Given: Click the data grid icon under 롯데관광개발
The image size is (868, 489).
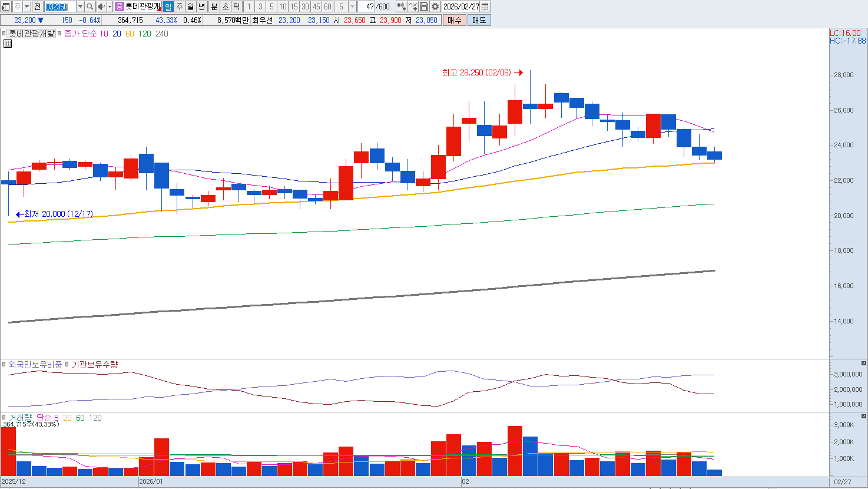Looking at the screenshot, I should pyautogui.click(x=8, y=44).
